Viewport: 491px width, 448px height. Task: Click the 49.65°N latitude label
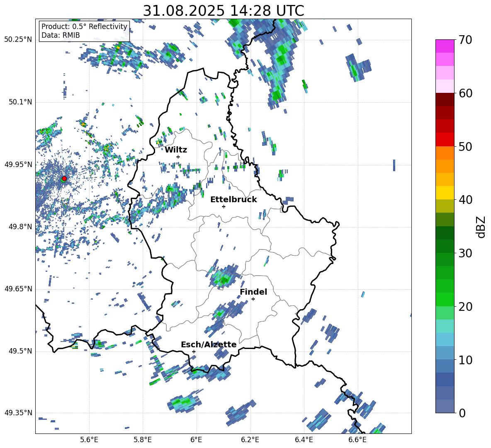coord(18,289)
